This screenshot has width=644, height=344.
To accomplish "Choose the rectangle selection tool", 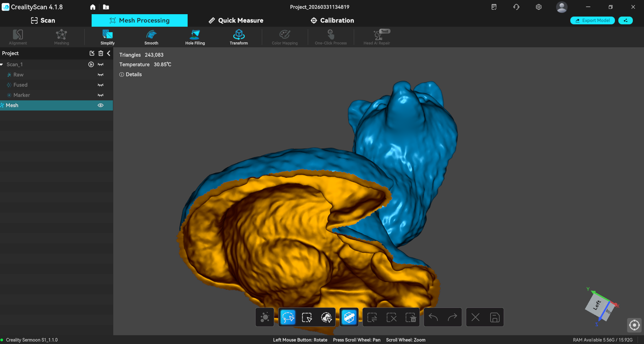I will tap(307, 317).
